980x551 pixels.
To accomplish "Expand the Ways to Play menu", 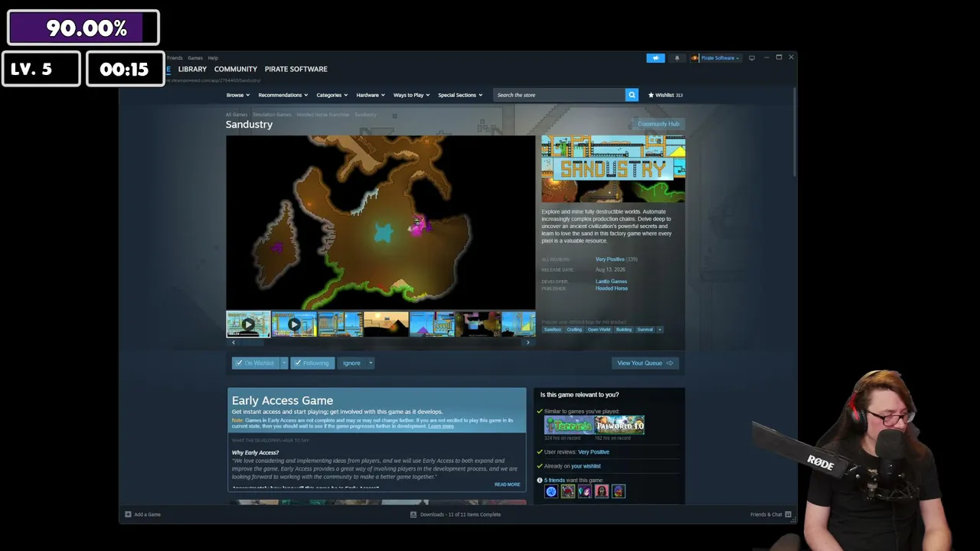I will [x=412, y=95].
